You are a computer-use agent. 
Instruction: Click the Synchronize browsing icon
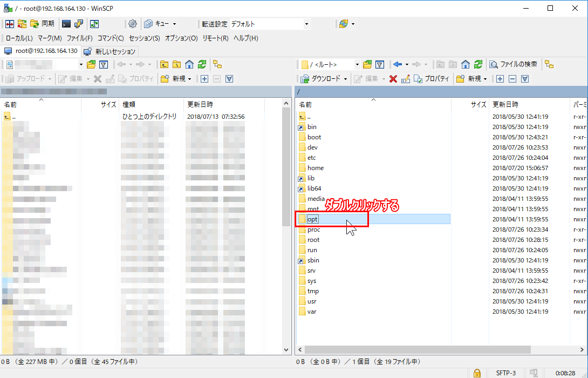click(22, 24)
